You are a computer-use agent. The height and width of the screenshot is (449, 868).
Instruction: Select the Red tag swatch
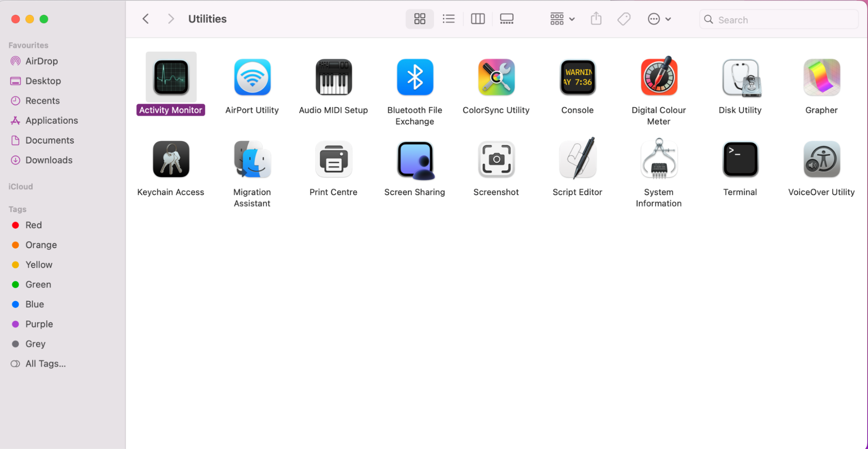pyautogui.click(x=16, y=225)
